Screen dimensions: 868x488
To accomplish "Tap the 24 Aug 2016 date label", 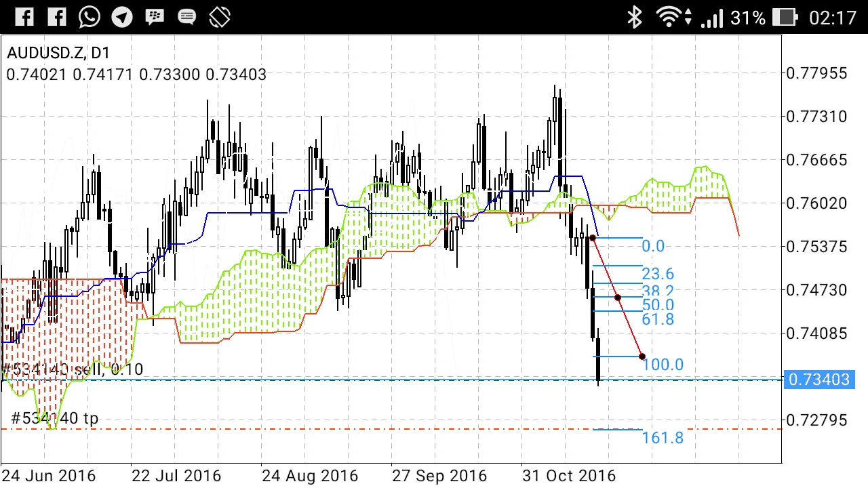I will point(310,475).
